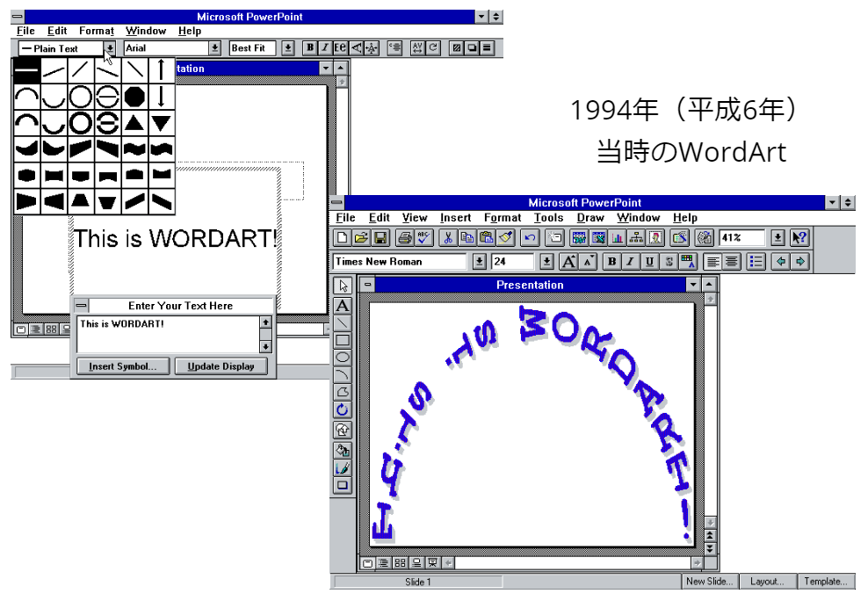Switch to Slide Sorter view button
The width and height of the screenshot is (868, 601).
click(401, 563)
